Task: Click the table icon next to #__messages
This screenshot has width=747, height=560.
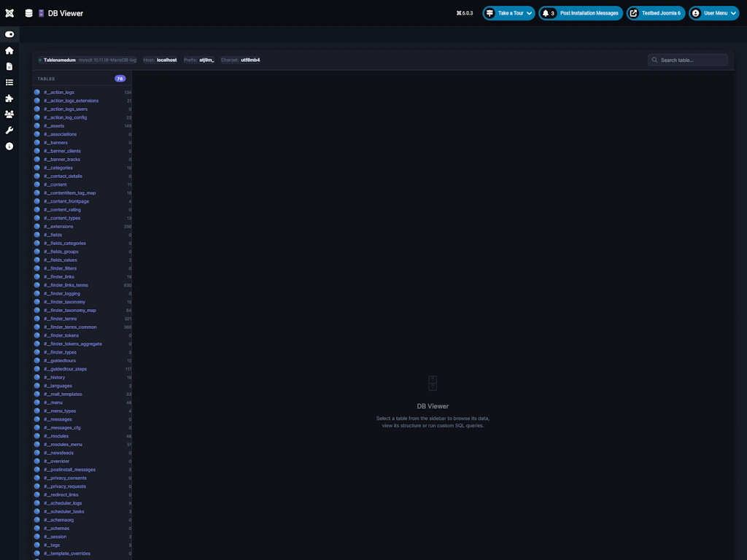Action: 37,419
